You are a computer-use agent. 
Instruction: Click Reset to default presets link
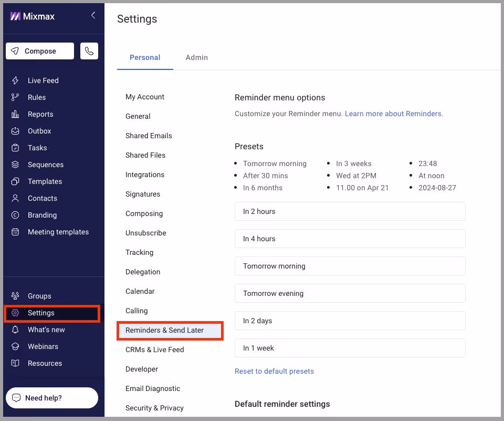tap(274, 371)
